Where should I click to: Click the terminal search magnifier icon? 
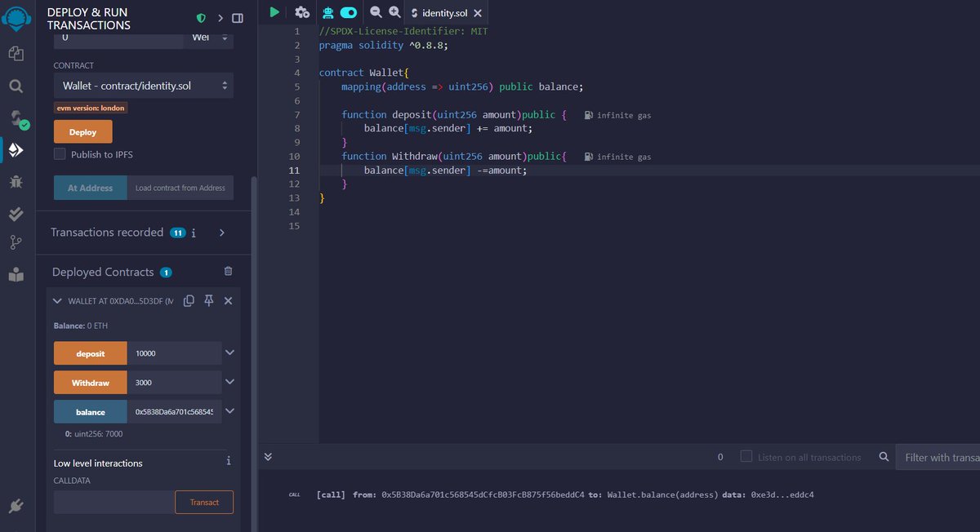pyautogui.click(x=884, y=458)
